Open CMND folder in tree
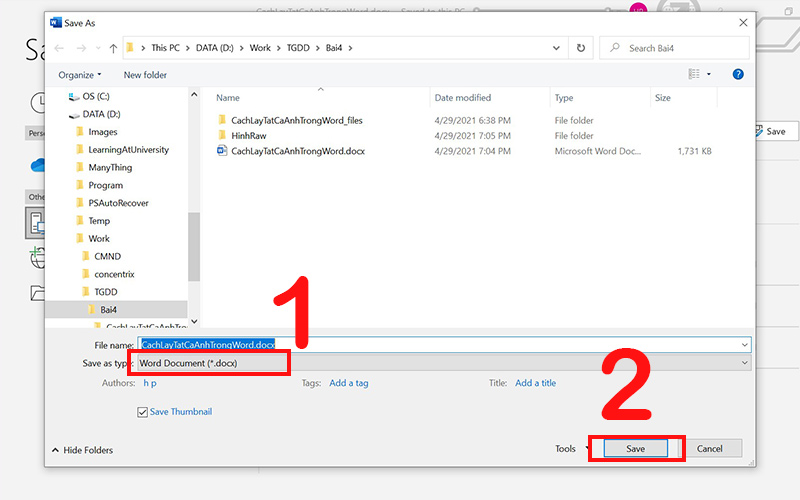 (x=102, y=257)
